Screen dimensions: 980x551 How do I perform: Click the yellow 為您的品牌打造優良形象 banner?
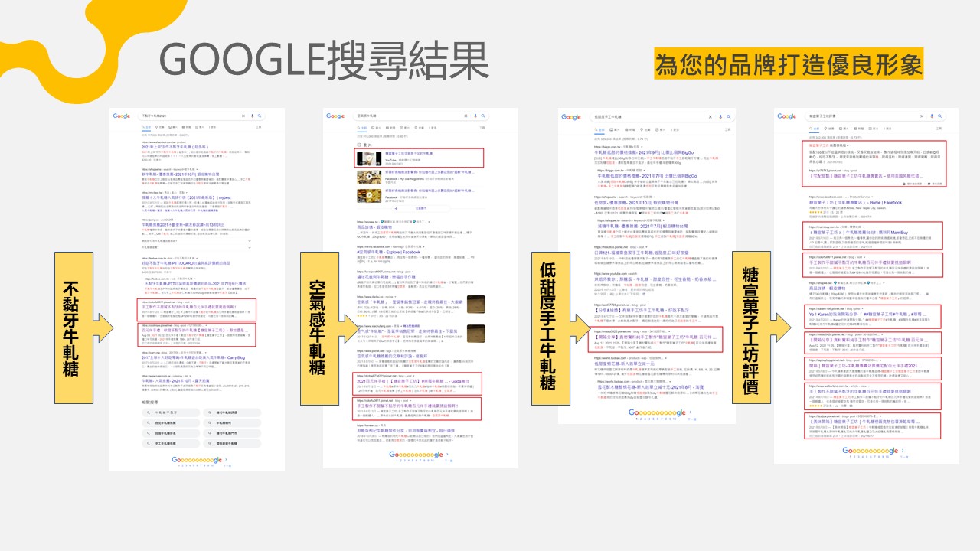(789, 64)
